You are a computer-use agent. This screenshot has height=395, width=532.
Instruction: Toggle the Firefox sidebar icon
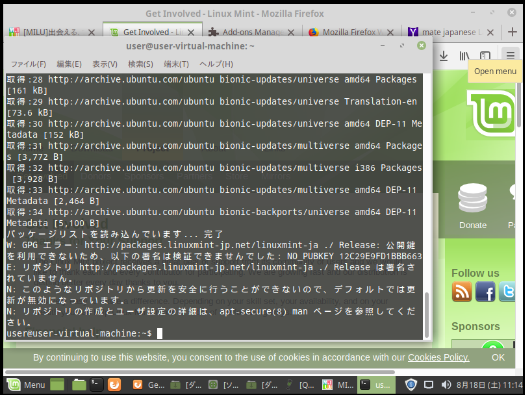(x=485, y=56)
